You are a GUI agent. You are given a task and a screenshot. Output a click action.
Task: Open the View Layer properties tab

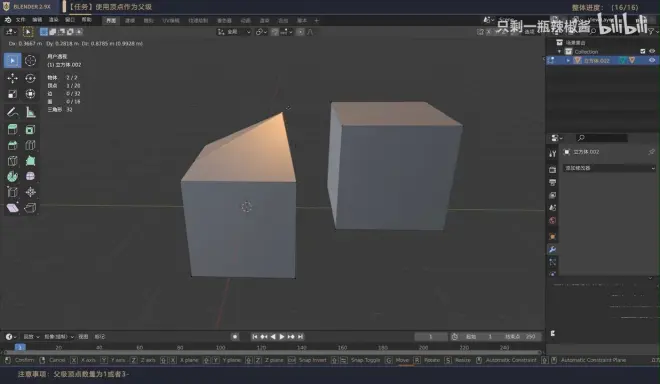[x=552, y=195]
